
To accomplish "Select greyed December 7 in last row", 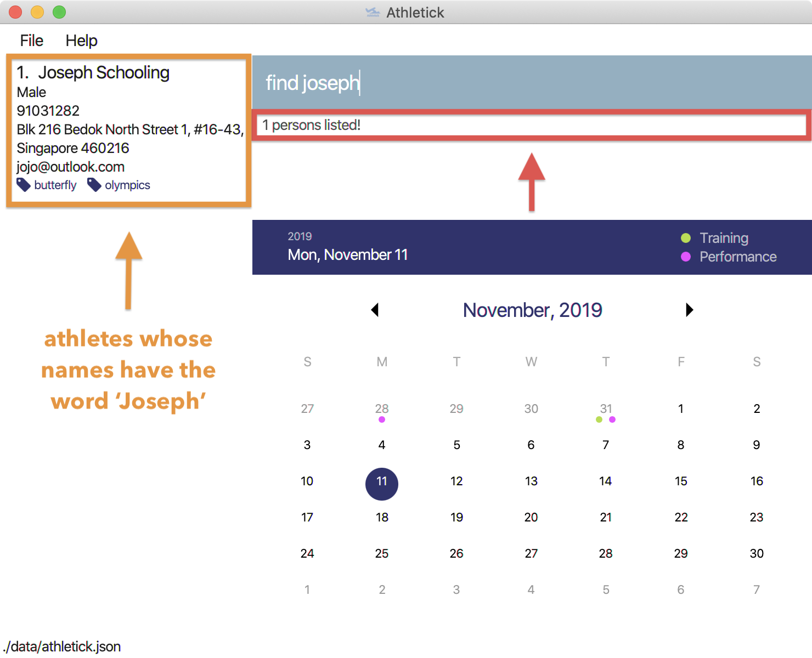I will point(757,589).
